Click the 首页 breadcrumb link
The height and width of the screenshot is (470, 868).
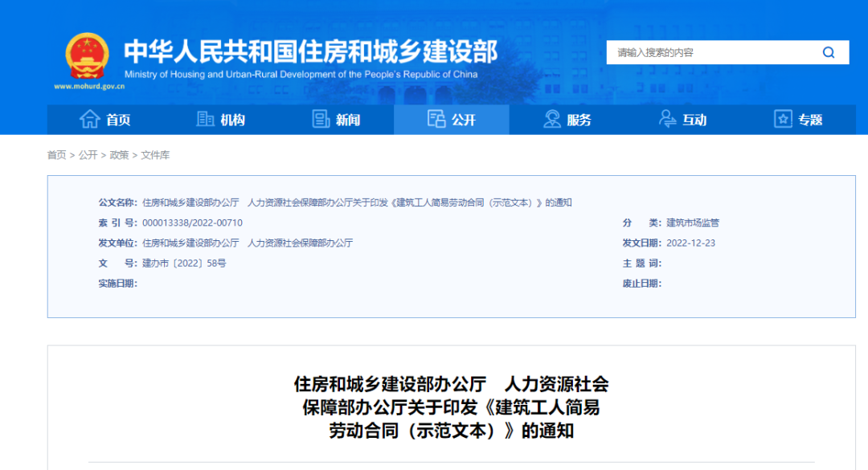(55, 156)
